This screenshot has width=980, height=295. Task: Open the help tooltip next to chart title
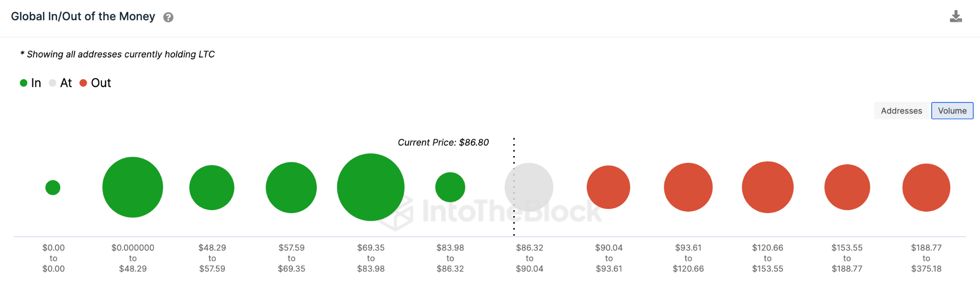click(167, 17)
